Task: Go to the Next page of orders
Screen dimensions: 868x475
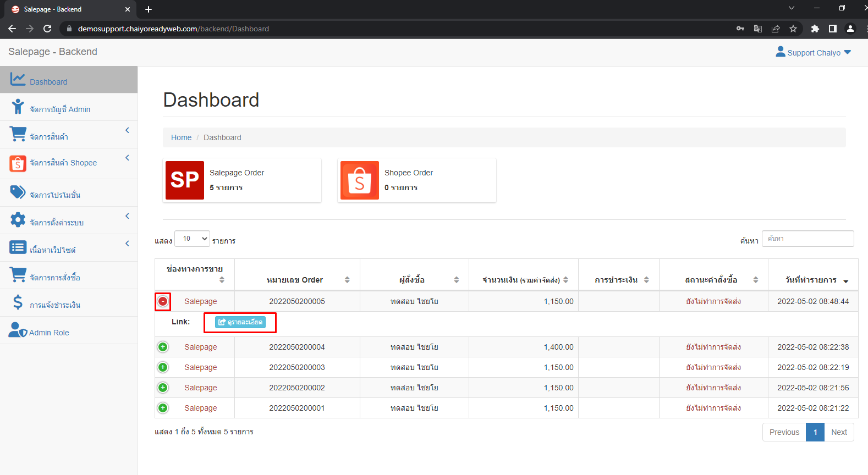Action: click(x=839, y=432)
